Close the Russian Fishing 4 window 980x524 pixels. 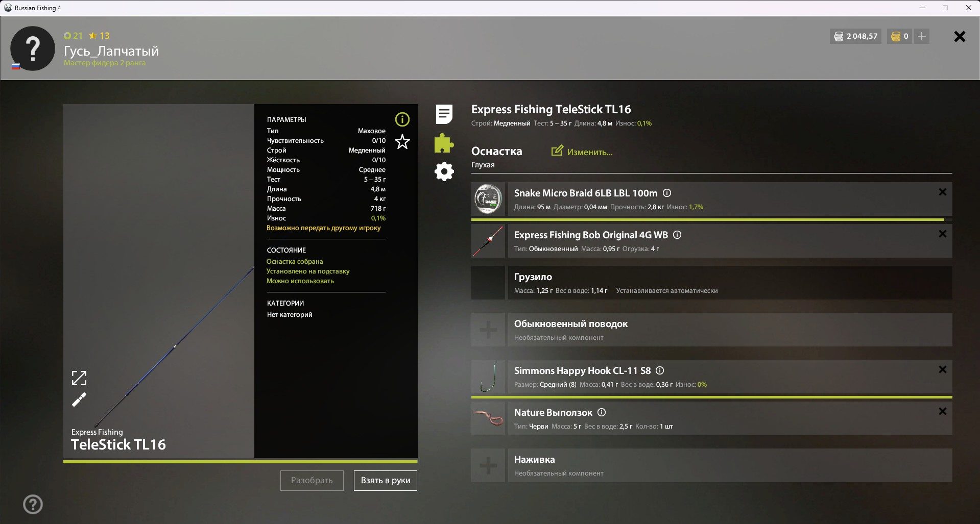968,8
